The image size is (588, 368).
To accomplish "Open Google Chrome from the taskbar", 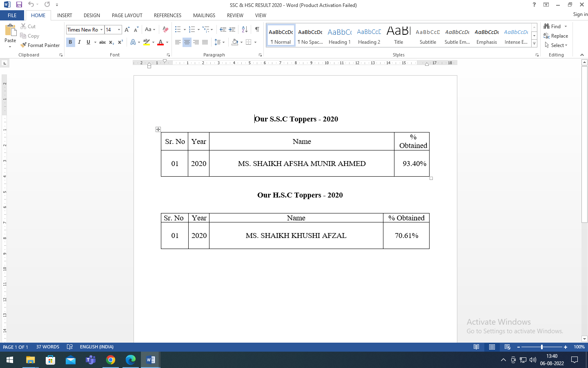I will tap(110, 360).
